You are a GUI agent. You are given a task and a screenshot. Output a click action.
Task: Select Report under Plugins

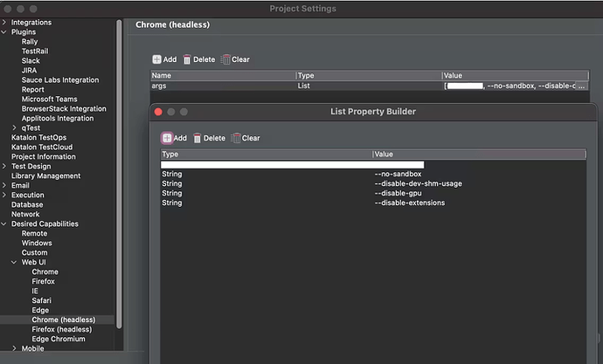[x=32, y=89]
